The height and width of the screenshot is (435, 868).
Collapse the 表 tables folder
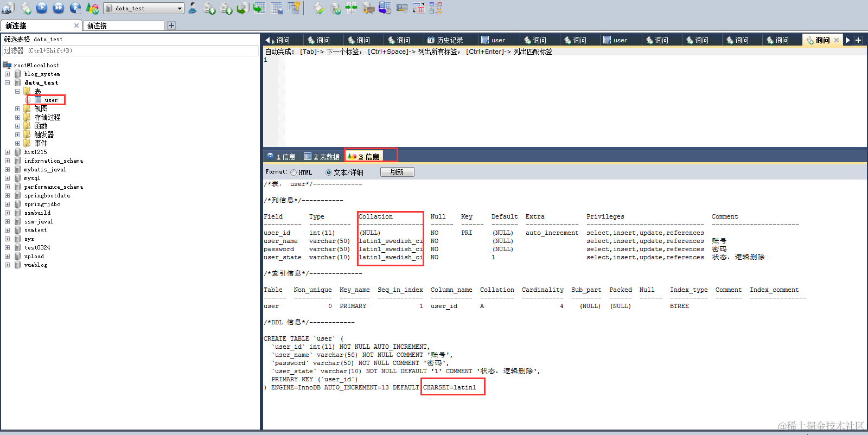[x=17, y=91]
